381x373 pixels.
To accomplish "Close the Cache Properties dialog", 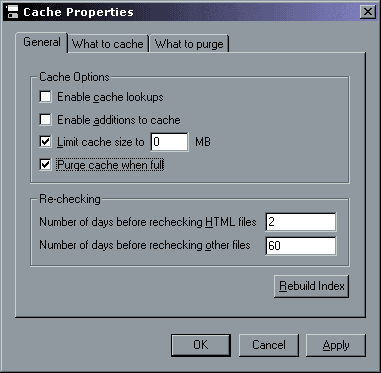I will click(367, 12).
